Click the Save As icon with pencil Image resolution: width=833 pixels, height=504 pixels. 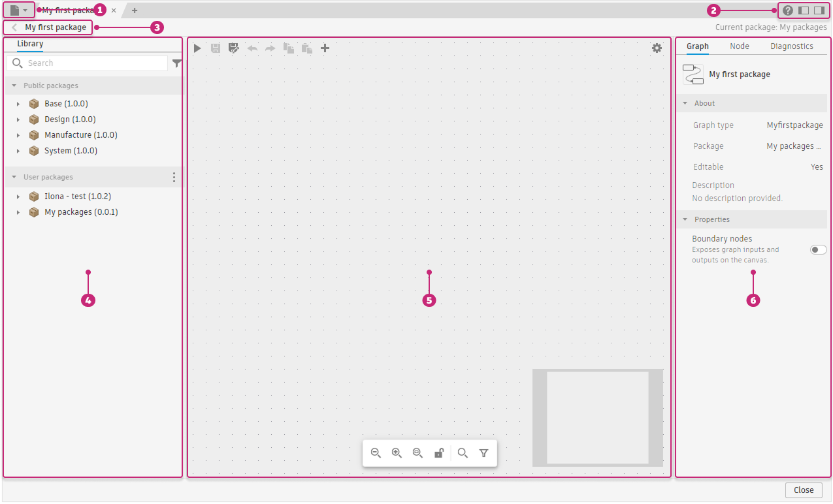pos(234,48)
